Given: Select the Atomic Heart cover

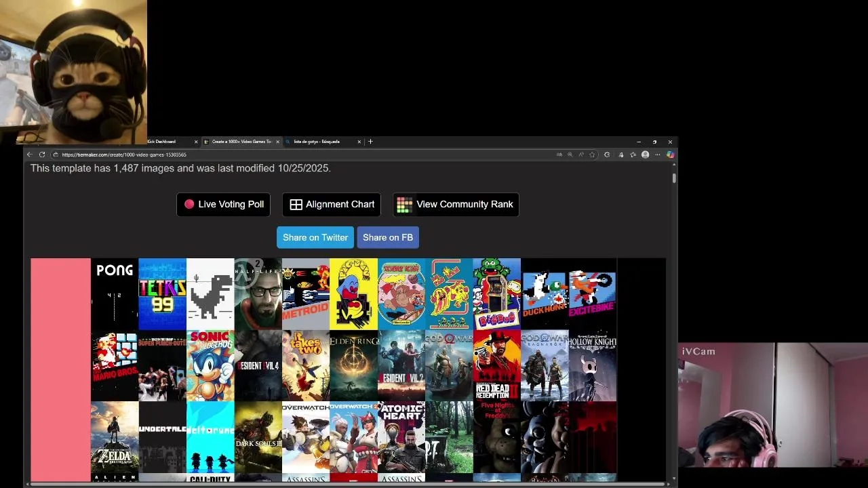Looking at the screenshot, I should click(x=401, y=437).
